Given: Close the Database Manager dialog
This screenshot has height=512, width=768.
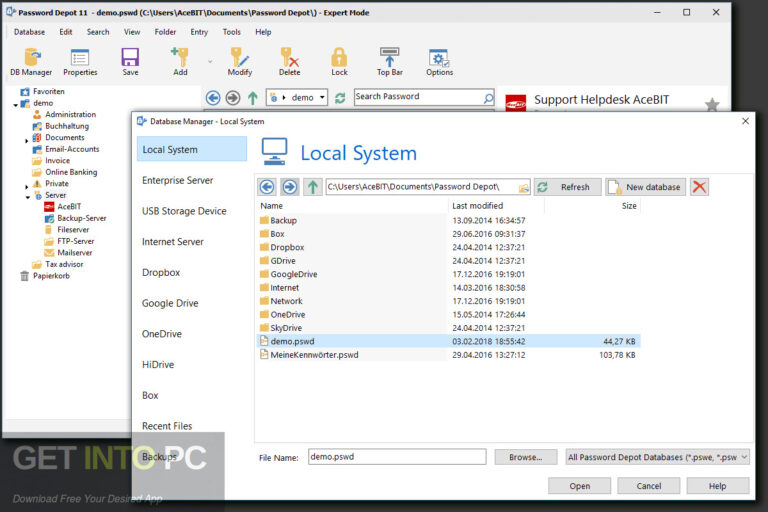Looking at the screenshot, I should 745,121.
